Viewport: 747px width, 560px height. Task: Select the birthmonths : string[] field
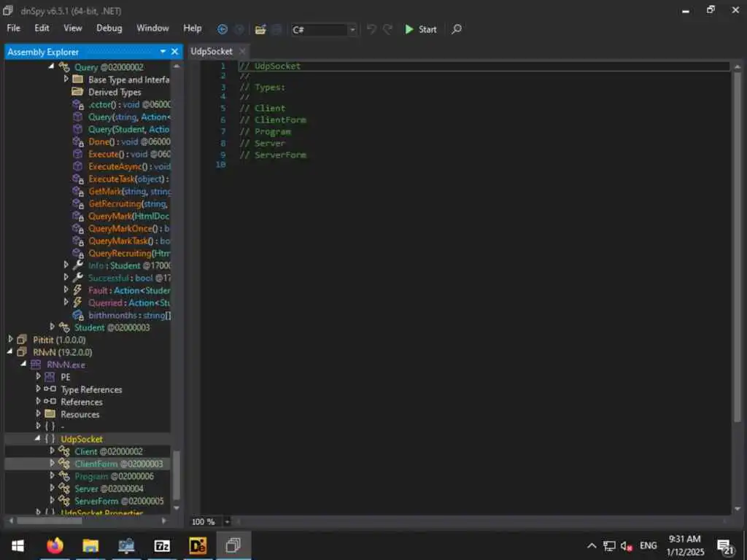[130, 315]
